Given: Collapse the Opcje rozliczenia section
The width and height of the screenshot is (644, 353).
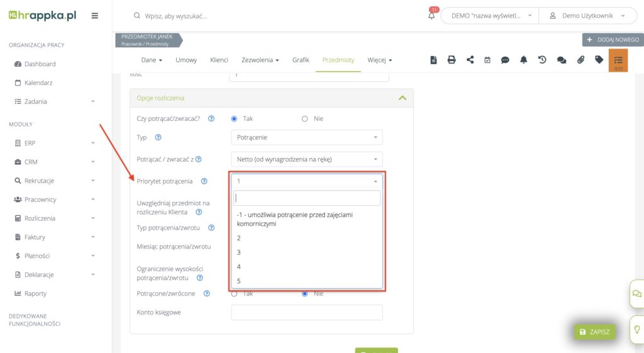Looking at the screenshot, I should [x=402, y=98].
